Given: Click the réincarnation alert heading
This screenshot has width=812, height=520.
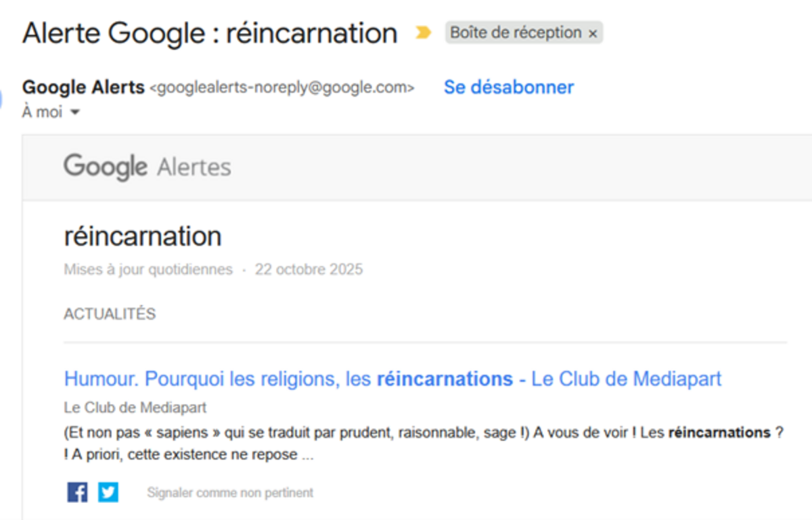Looking at the screenshot, I should click(143, 236).
